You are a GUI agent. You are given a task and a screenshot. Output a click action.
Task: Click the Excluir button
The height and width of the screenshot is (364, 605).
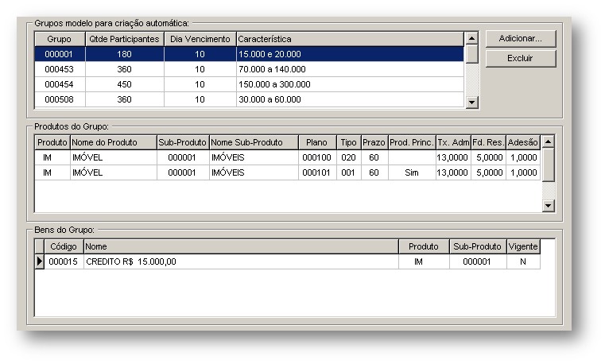coord(521,58)
